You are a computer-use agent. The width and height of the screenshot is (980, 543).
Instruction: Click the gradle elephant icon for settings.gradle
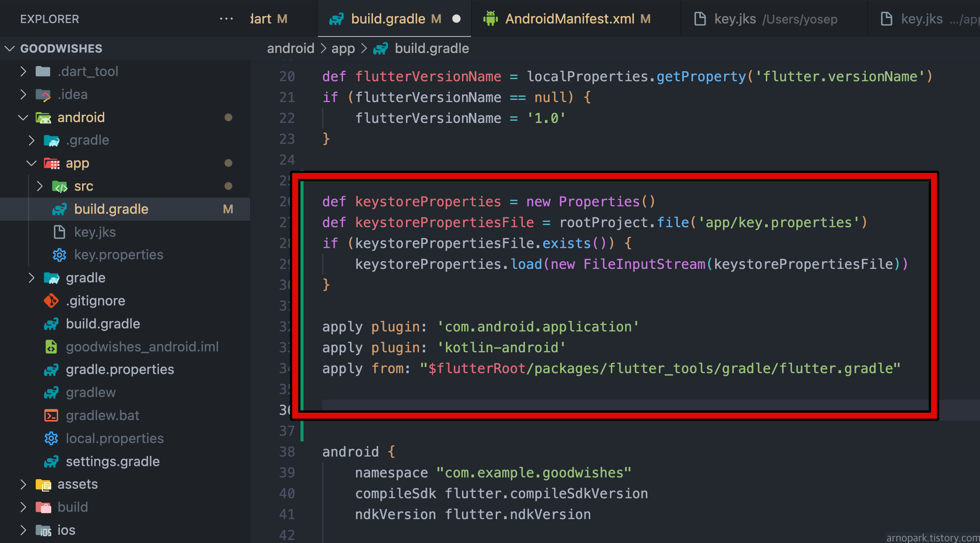51,461
